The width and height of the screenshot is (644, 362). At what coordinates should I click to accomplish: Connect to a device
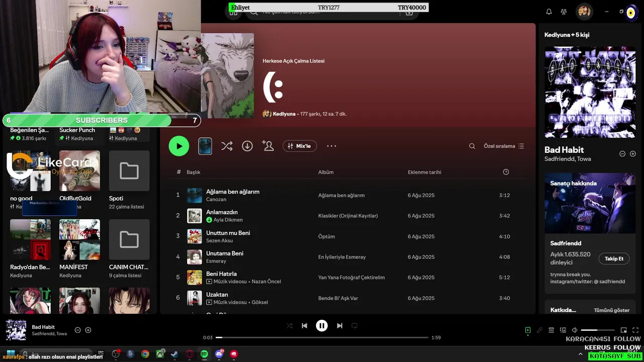coord(563,330)
